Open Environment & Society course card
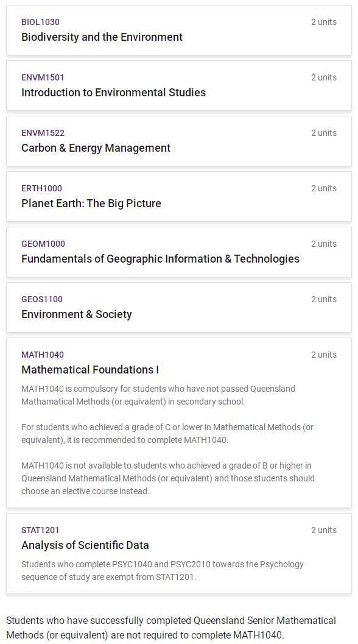 [x=179, y=307]
